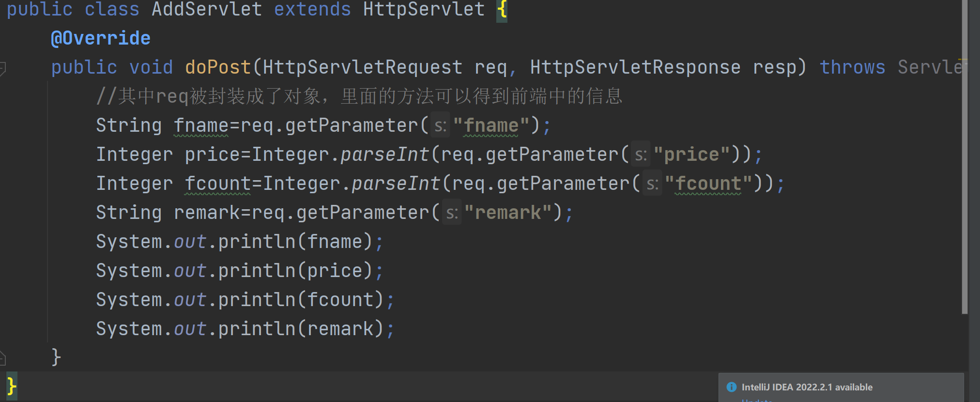
Task: Click the highlighted closing brace of the class
Action: (12, 386)
